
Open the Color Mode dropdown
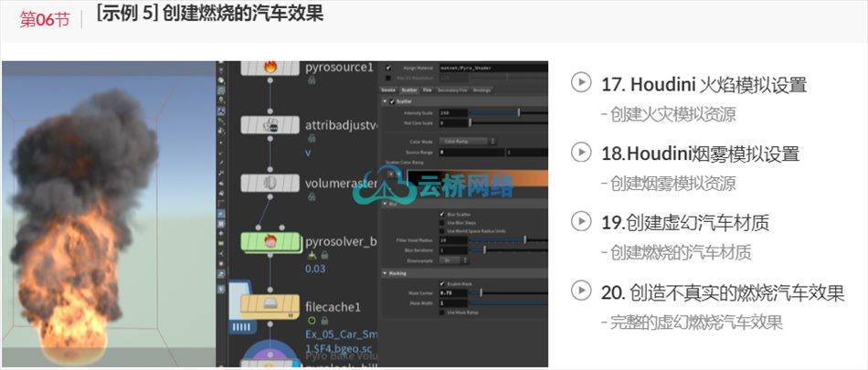pos(468,142)
